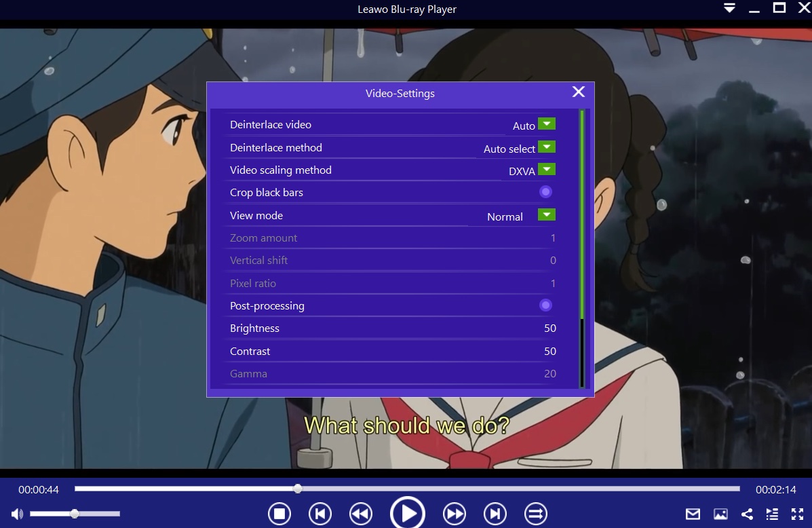Click the share icon
Image resolution: width=812 pixels, height=528 pixels.
click(747, 514)
